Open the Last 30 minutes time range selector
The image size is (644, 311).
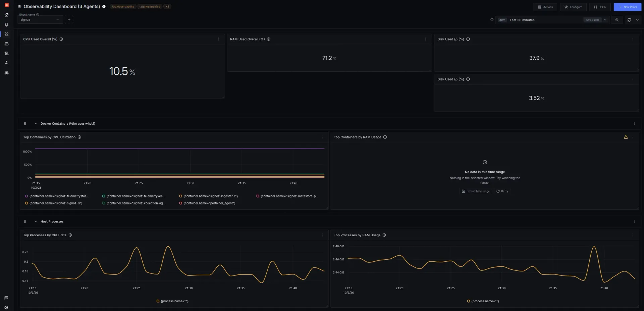[x=552, y=20]
